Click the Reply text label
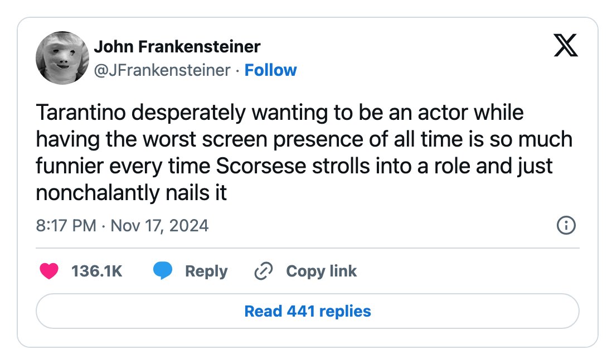612x364 pixels. point(206,271)
